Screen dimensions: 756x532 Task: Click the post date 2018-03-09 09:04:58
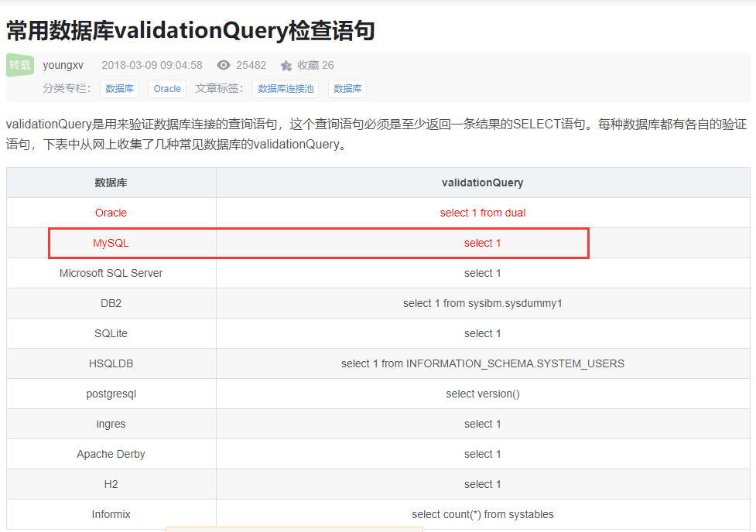click(x=152, y=65)
